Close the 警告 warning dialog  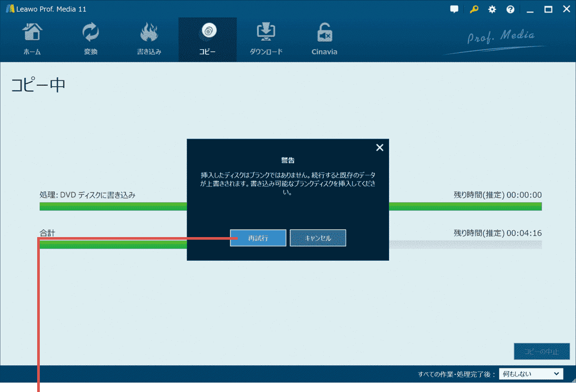click(379, 148)
